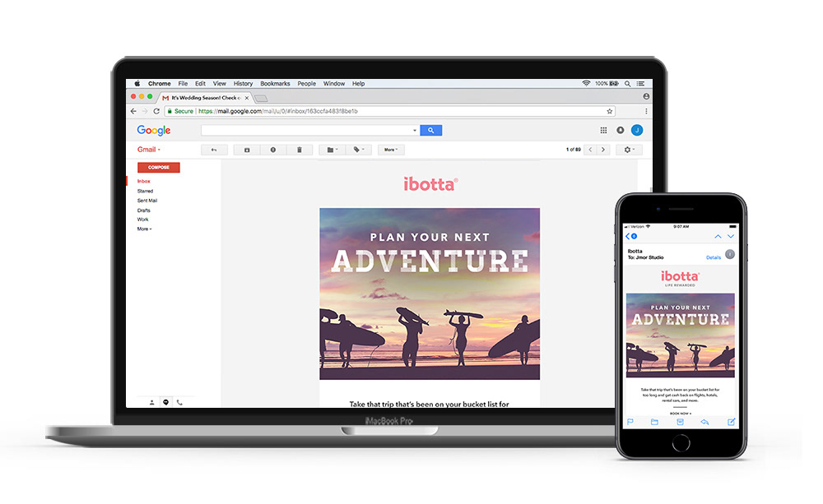This screenshot has width=823, height=504.
Task: Open the Google apps grid
Action: (603, 130)
